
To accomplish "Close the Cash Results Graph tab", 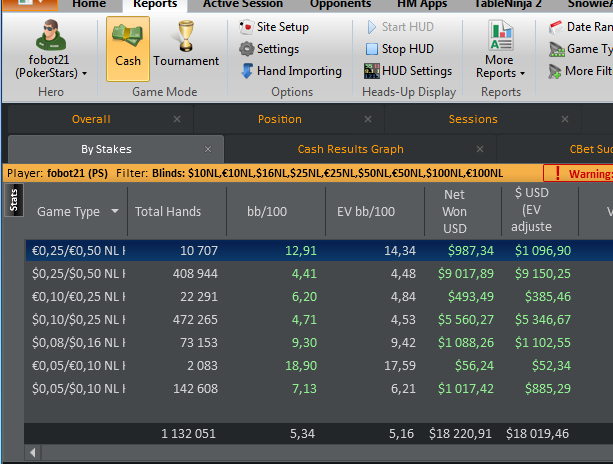I will [x=480, y=149].
